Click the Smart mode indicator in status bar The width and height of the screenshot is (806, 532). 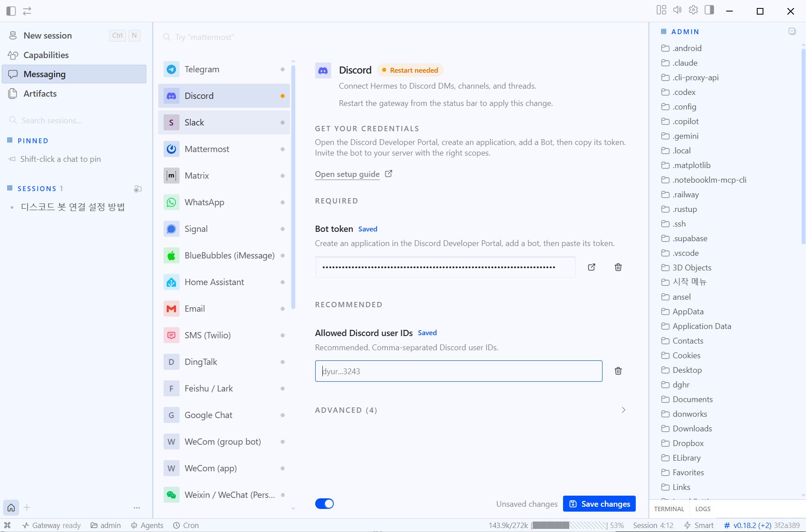[699, 525]
